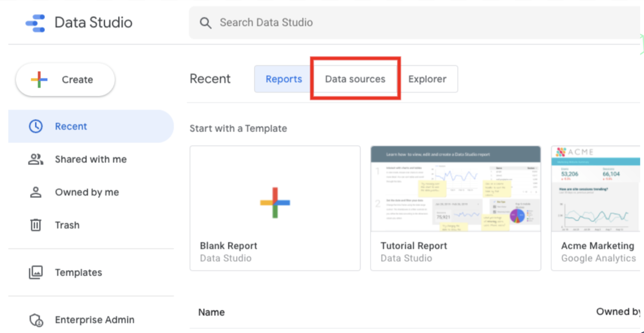Image resolution: width=644 pixels, height=333 pixels.
Task: Open Enterprise Admin
Action: (91, 320)
